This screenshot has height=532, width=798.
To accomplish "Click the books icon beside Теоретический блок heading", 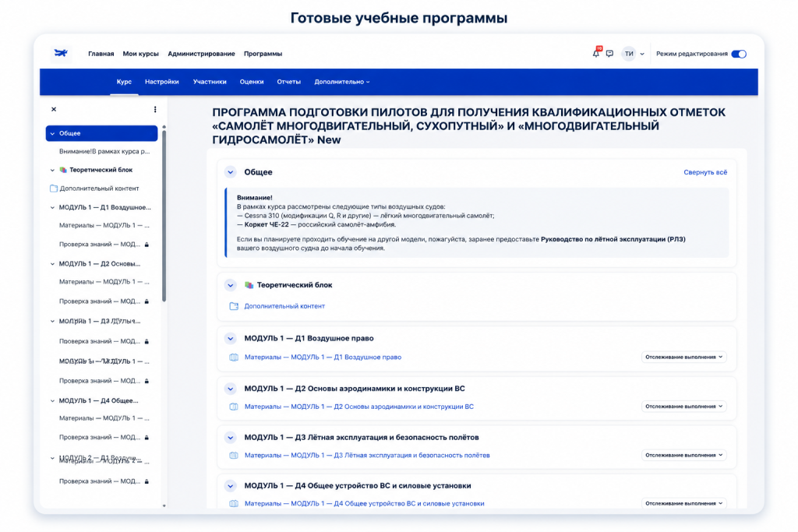I will pyautogui.click(x=249, y=285).
